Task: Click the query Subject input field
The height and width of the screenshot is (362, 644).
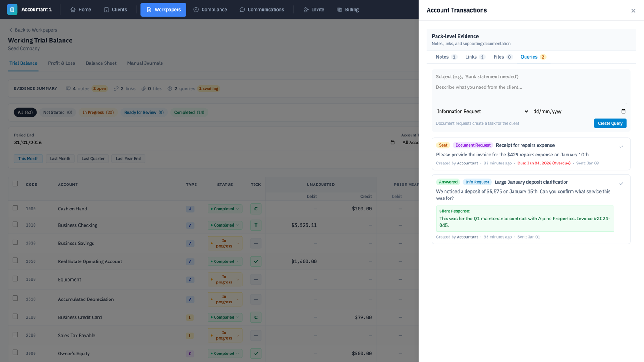Action: [x=530, y=76]
